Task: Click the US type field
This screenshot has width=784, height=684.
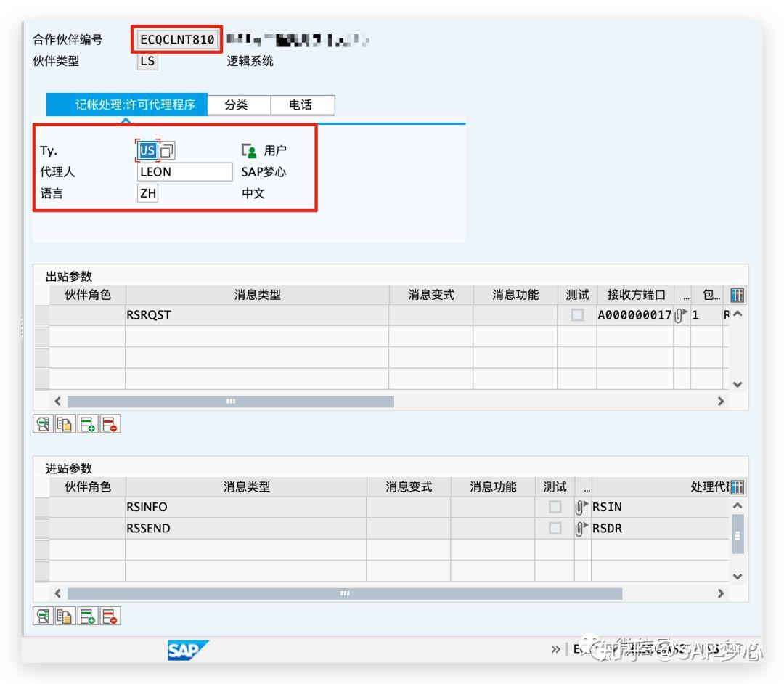Action: coord(147,150)
